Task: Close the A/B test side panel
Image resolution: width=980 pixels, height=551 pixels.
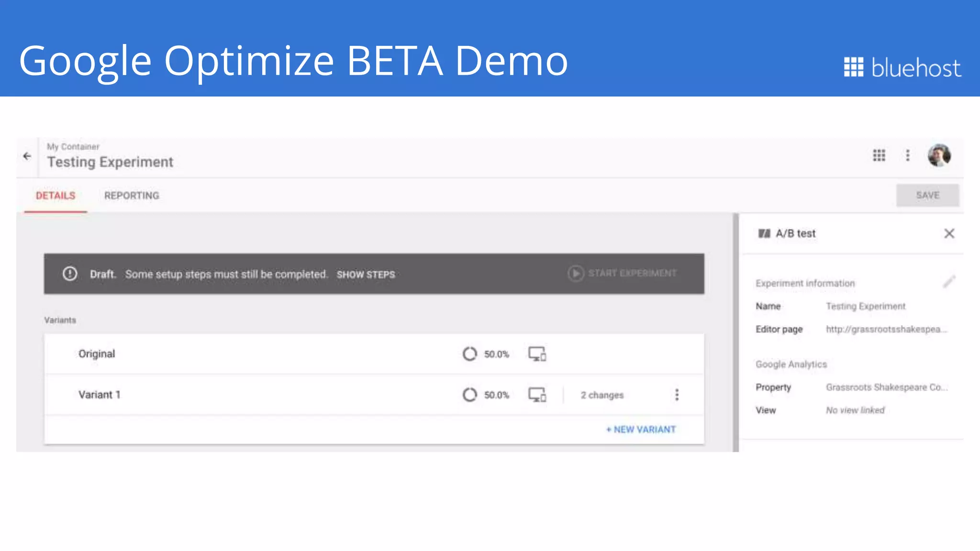Action: [x=949, y=233]
